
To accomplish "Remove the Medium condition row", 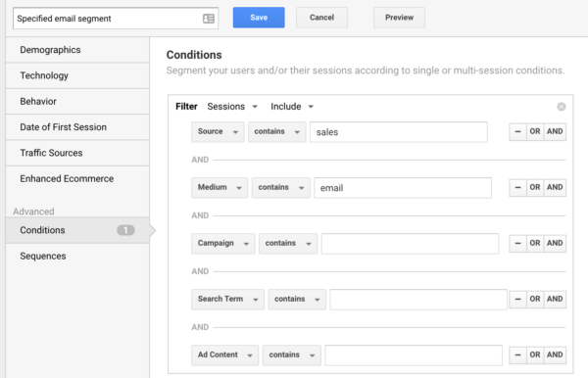I will pyautogui.click(x=517, y=188).
